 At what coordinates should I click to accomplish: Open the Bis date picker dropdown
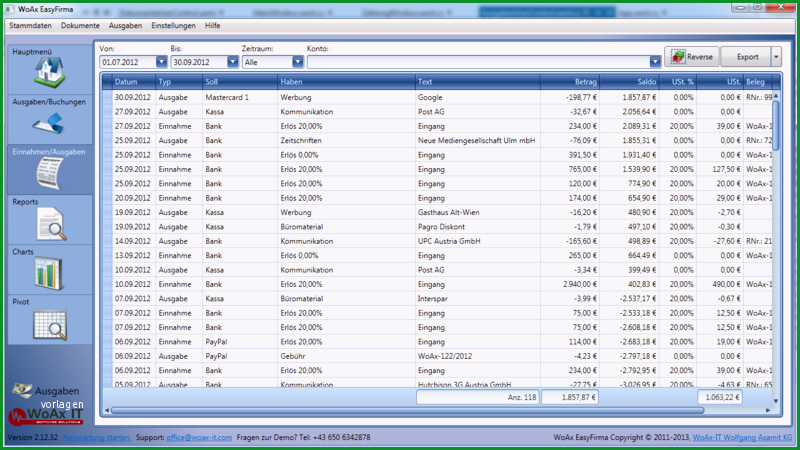233,62
